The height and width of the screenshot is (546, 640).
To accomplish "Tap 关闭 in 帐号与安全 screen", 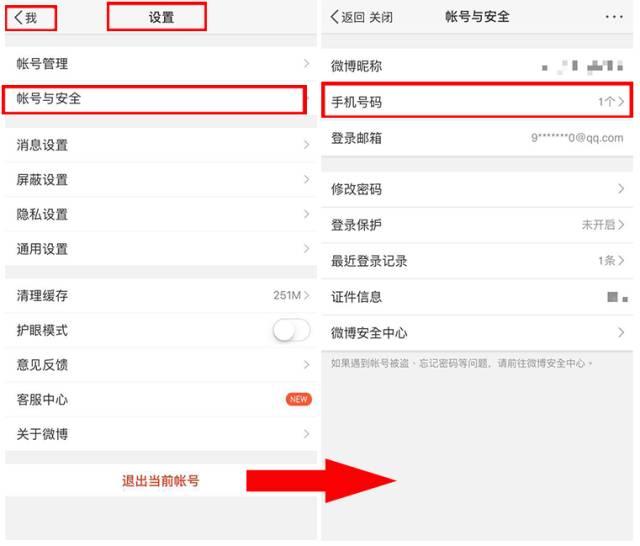I will click(381, 17).
